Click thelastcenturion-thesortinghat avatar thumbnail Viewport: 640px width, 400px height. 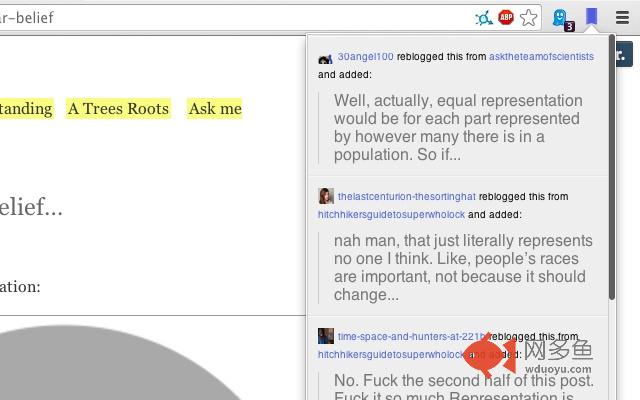click(326, 196)
